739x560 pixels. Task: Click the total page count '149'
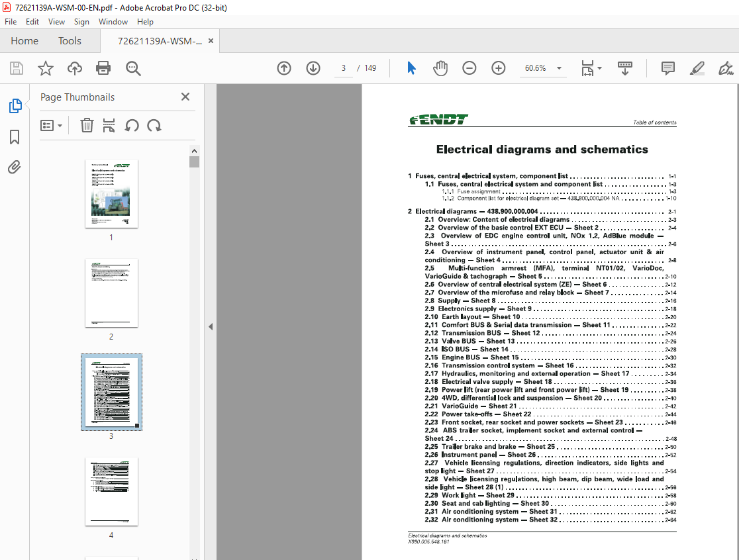tap(370, 68)
